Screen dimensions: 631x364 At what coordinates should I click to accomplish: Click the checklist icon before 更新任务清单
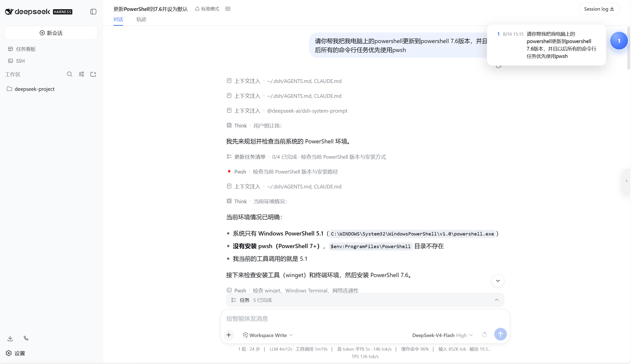point(229,157)
